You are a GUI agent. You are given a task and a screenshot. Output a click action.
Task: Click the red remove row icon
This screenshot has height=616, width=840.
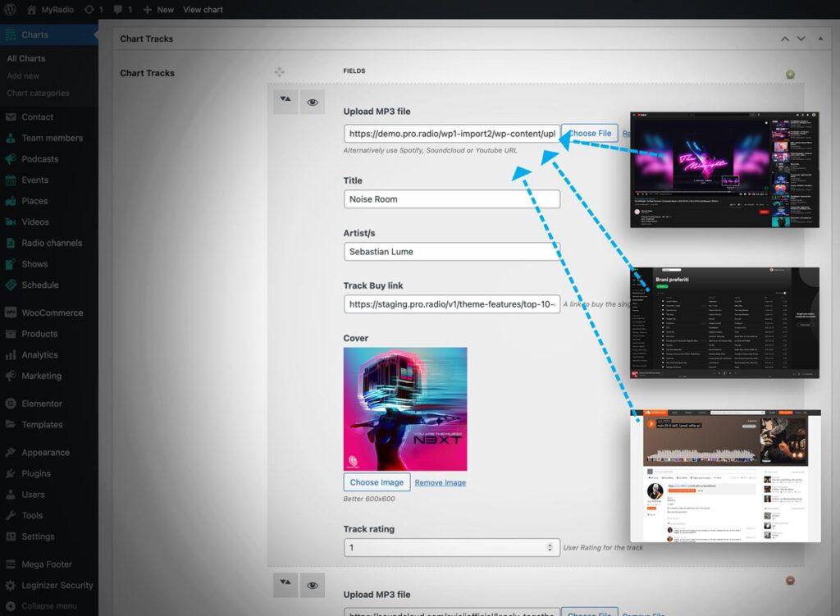(x=790, y=581)
